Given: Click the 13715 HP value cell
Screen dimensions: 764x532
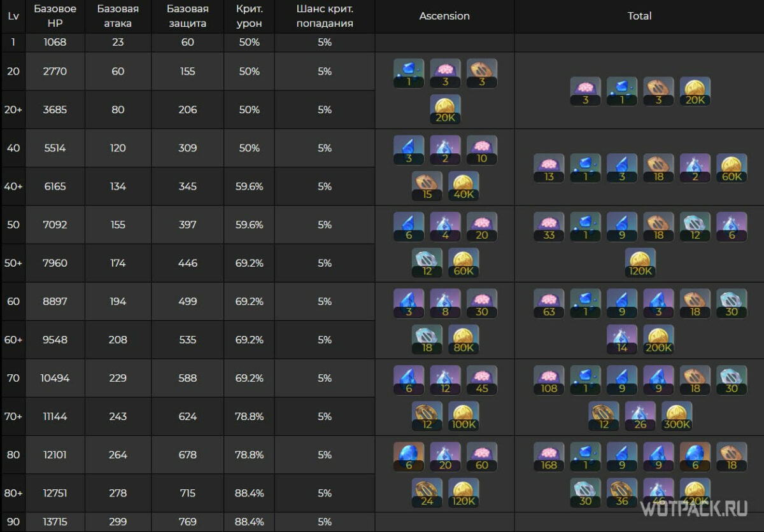Looking at the screenshot, I should pos(55,522).
